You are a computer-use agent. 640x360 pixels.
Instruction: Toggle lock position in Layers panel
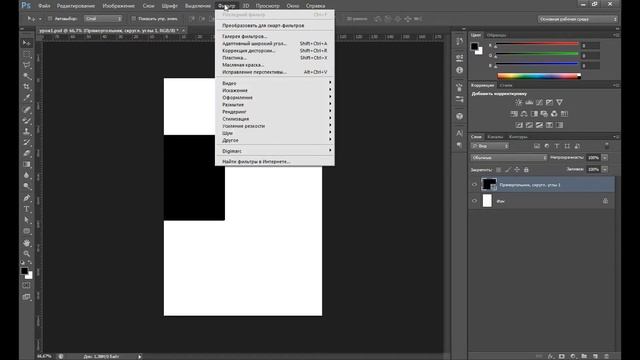[517, 169]
